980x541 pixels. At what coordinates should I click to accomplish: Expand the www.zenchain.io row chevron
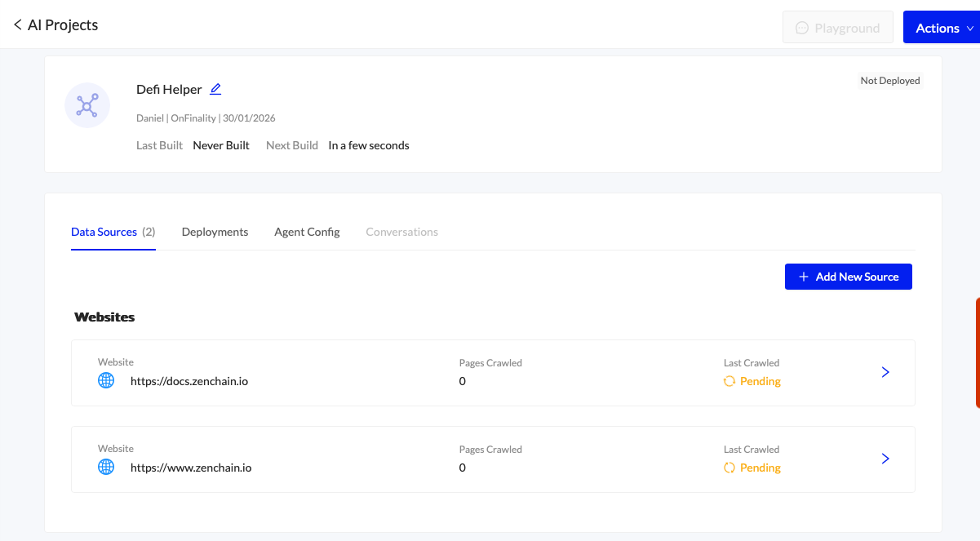coord(885,459)
